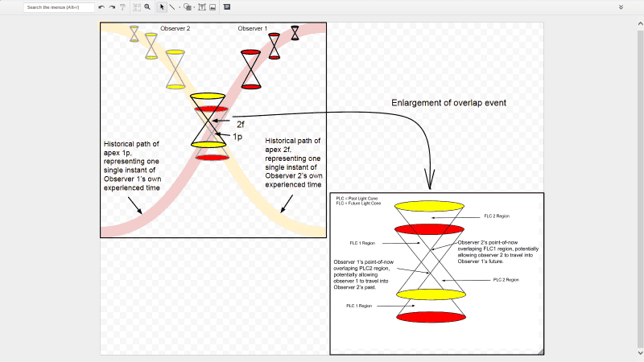Expand the Shape tool dropdown arrow
The height and width of the screenshot is (362, 644).
pos(194,7)
